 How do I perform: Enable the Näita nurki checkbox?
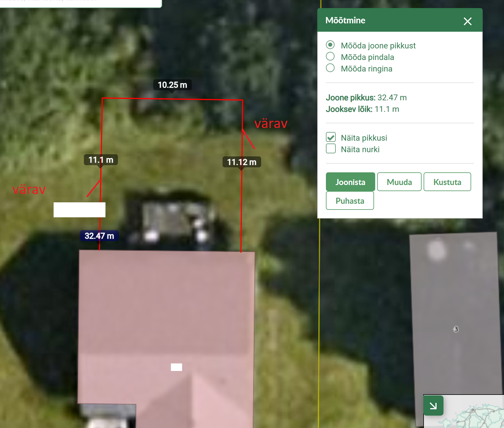[331, 149]
